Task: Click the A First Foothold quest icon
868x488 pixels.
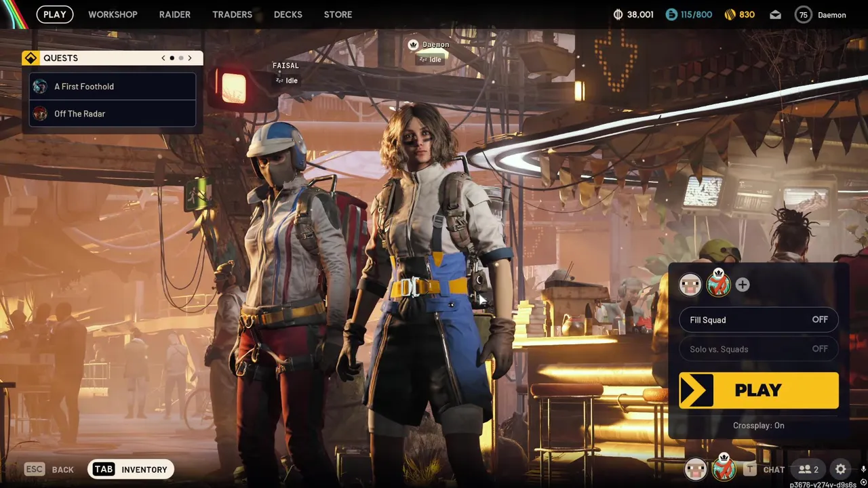Action: point(40,87)
